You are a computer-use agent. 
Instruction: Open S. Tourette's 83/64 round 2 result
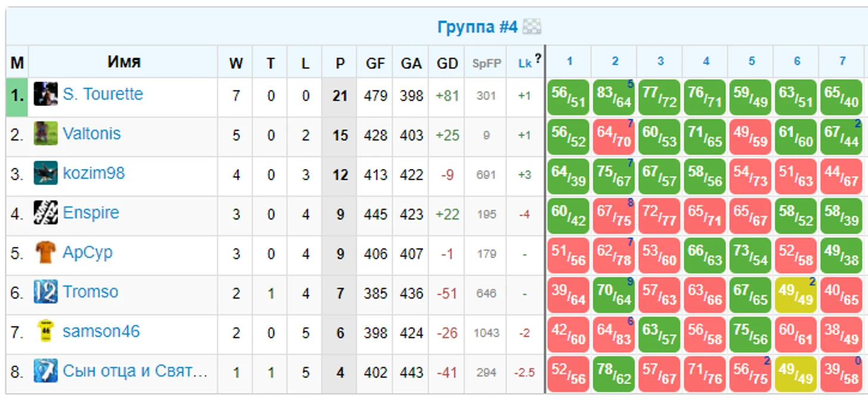click(614, 97)
